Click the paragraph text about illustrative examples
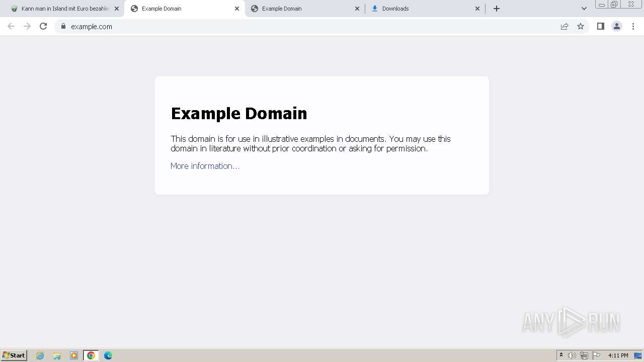Image resolution: width=644 pixels, height=362 pixels. (x=310, y=143)
